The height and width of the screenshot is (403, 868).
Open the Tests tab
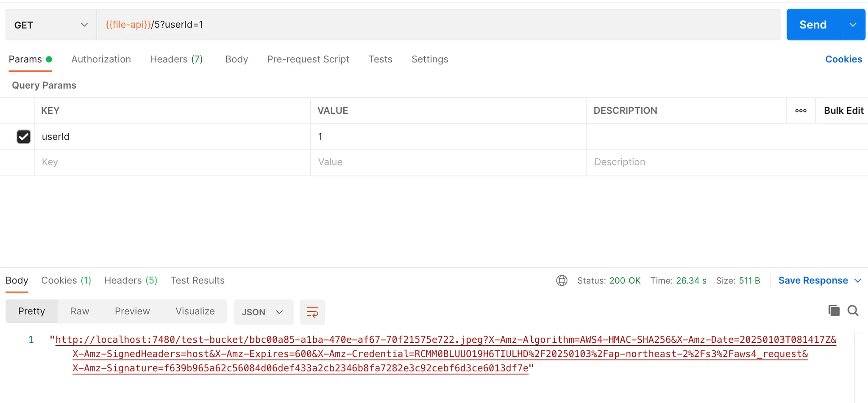[380, 59]
